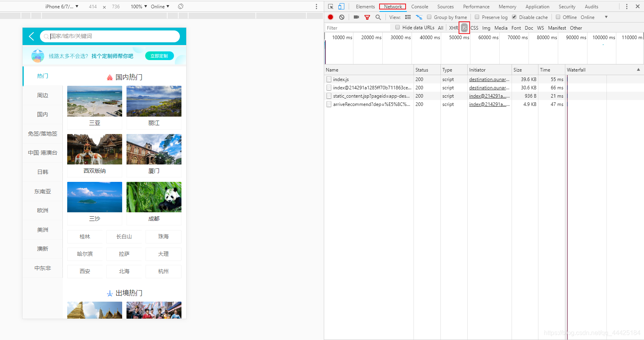
Task: Show All request types
Action: tap(440, 28)
